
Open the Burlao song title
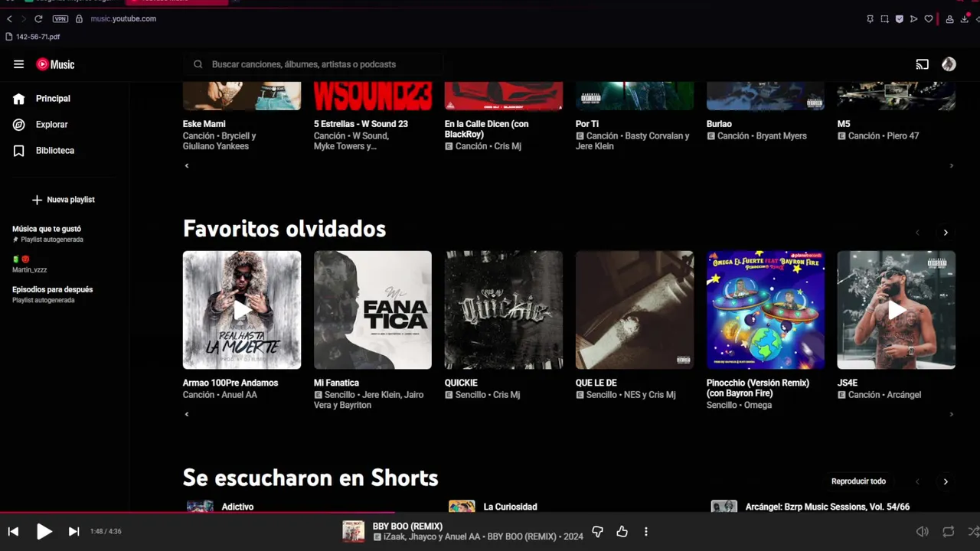[x=719, y=124]
